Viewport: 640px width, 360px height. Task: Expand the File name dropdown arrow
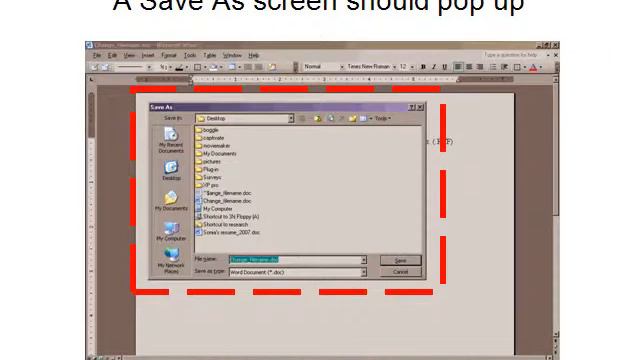coord(363,260)
